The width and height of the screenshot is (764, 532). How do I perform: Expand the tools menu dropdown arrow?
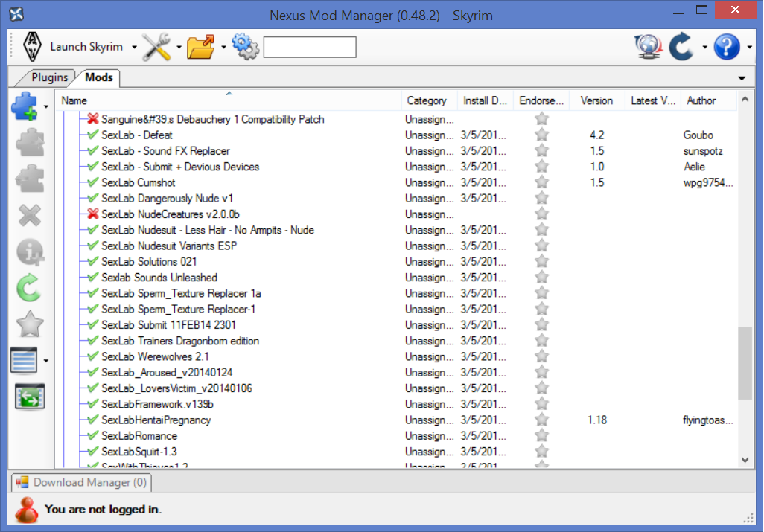[x=179, y=47]
